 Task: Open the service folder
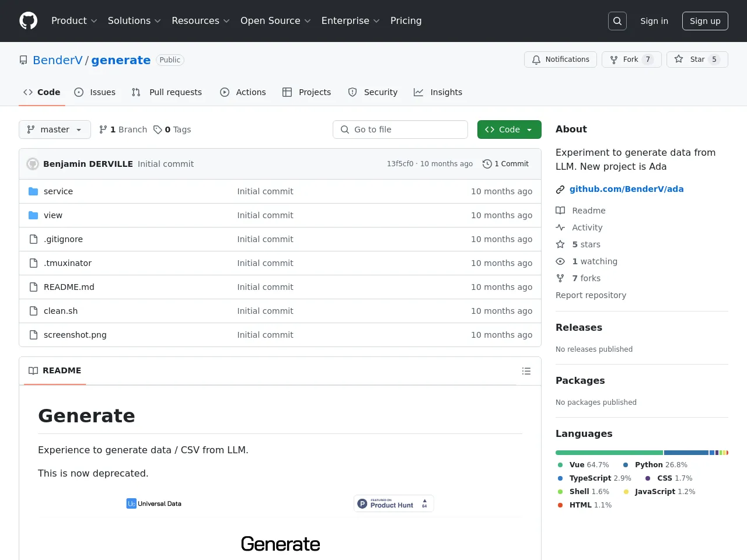pyautogui.click(x=58, y=191)
